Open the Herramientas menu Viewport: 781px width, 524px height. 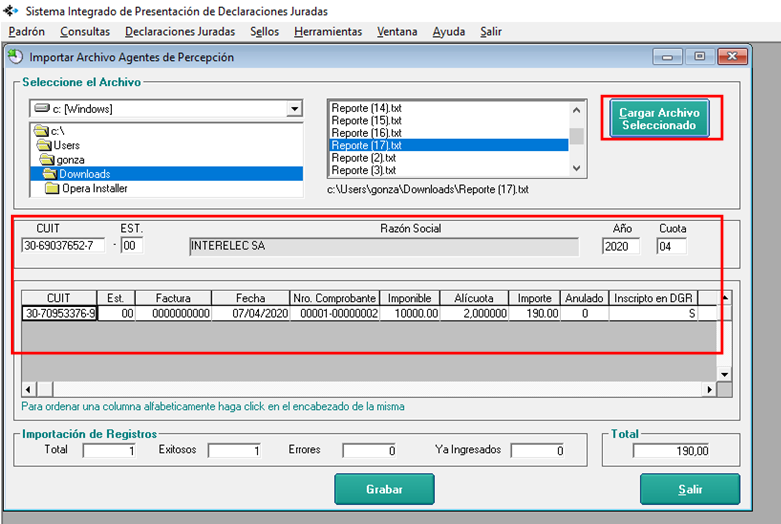coord(328,31)
